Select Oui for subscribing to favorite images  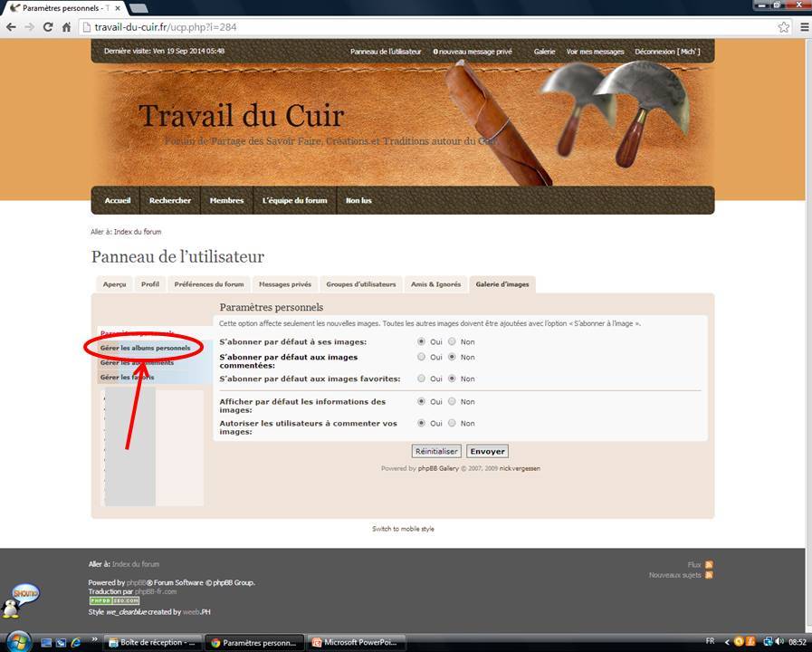pyautogui.click(x=421, y=379)
